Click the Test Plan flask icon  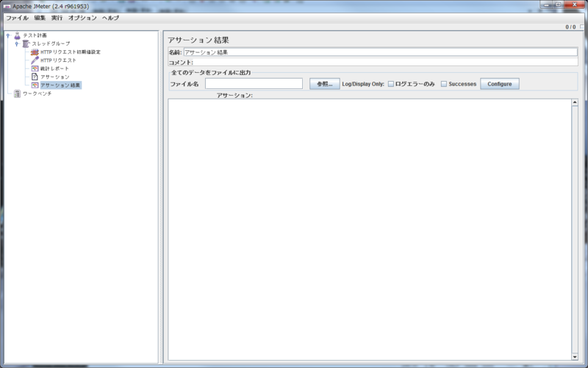click(17, 35)
